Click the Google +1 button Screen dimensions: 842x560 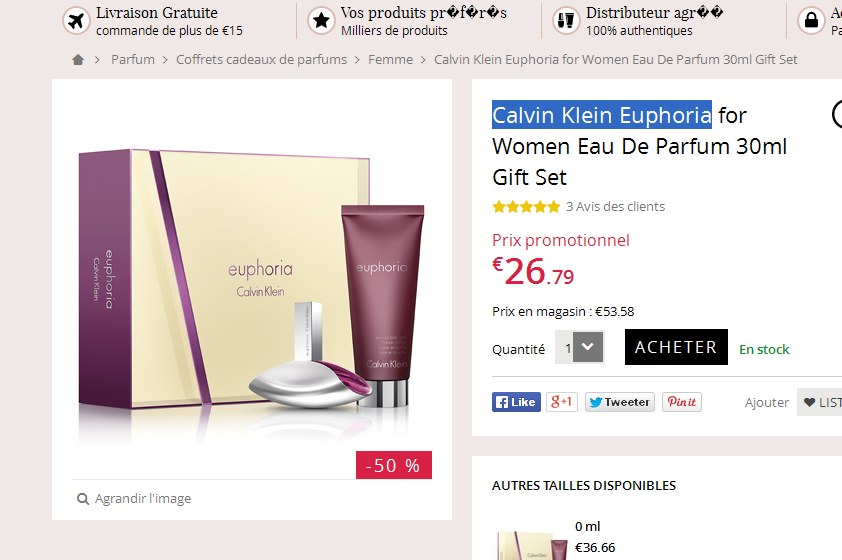[x=562, y=402]
